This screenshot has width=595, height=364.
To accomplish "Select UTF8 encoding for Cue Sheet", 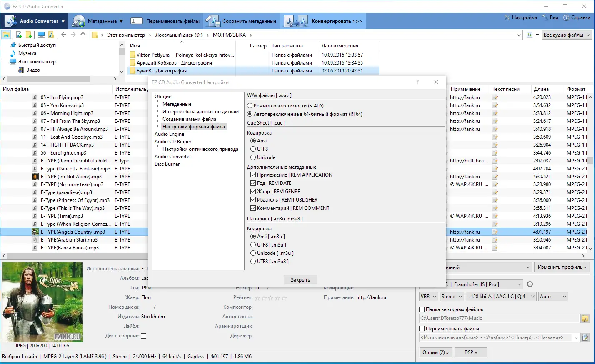I will click(253, 149).
